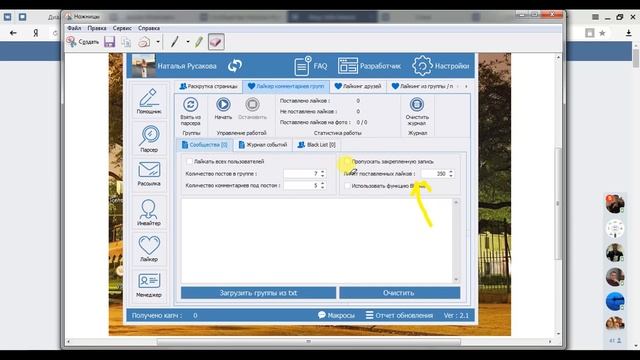
Task: Select the yellow Highlighter tool
Action: point(199,42)
